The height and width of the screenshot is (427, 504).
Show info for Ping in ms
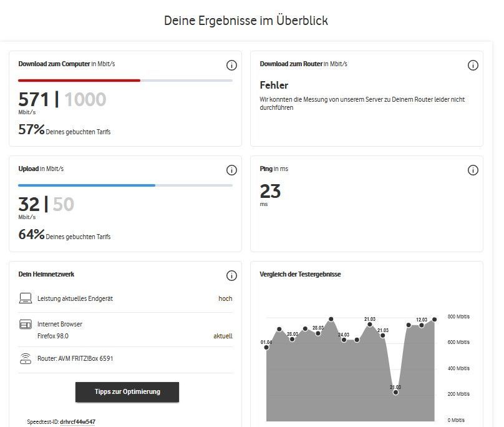(x=473, y=170)
